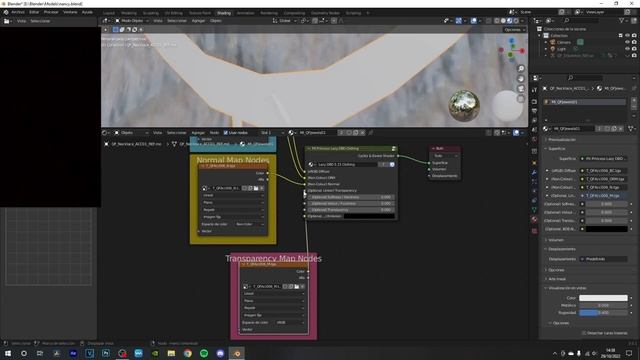Toggle Camera render camera icon in the outliner
640x360 pixels.
[634, 42]
